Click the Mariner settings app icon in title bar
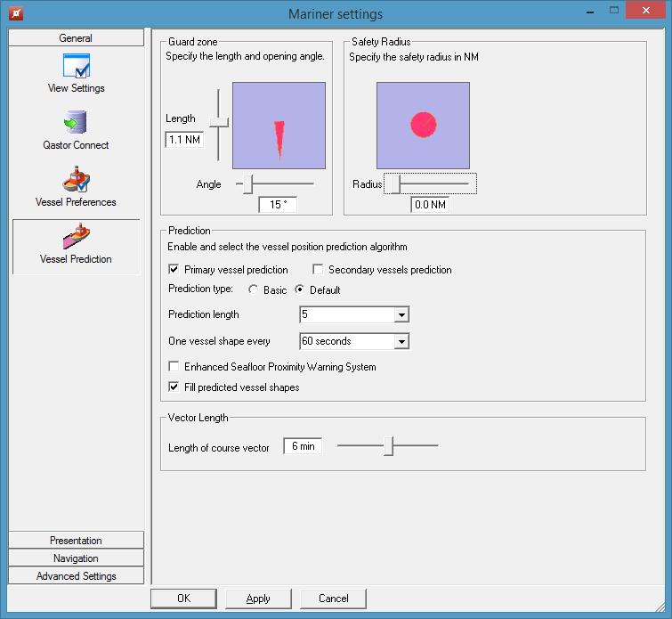The height and width of the screenshot is (619, 672). 16,13
